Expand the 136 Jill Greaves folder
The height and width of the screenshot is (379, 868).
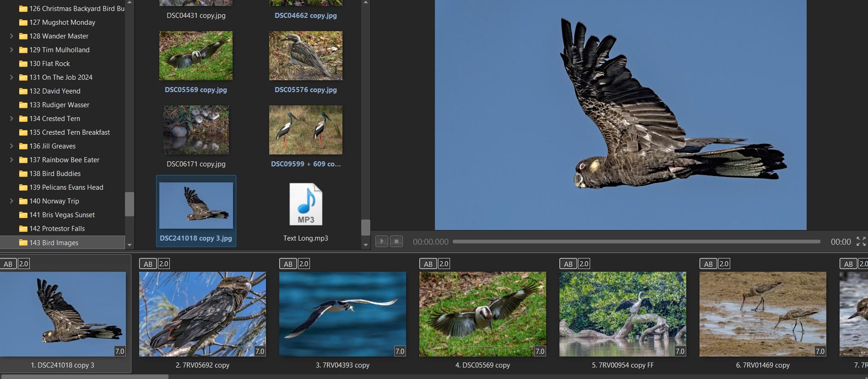[x=11, y=146]
